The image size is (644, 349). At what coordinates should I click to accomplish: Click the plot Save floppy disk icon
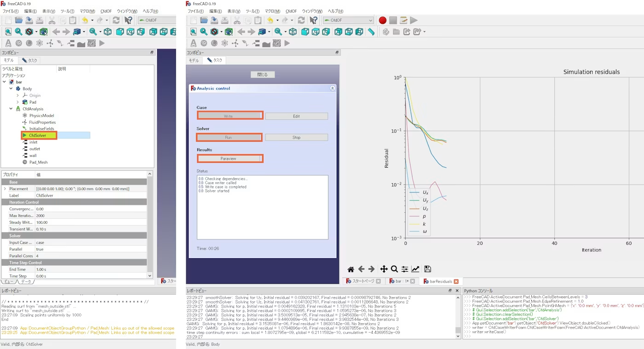point(427,269)
